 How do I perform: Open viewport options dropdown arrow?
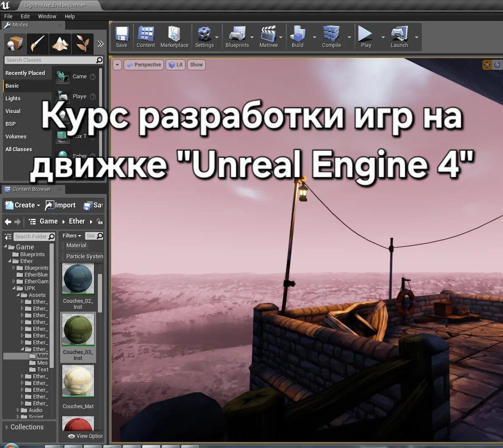pyautogui.click(x=117, y=65)
